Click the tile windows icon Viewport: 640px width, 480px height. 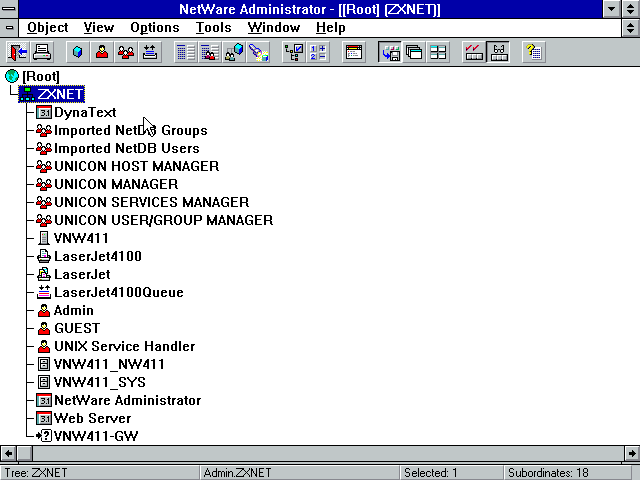pyautogui.click(x=438, y=52)
